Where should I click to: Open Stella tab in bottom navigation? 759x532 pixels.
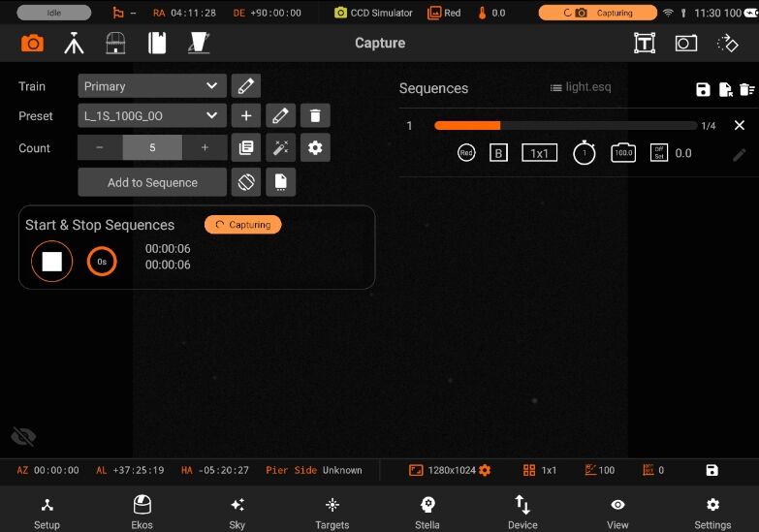click(x=427, y=514)
